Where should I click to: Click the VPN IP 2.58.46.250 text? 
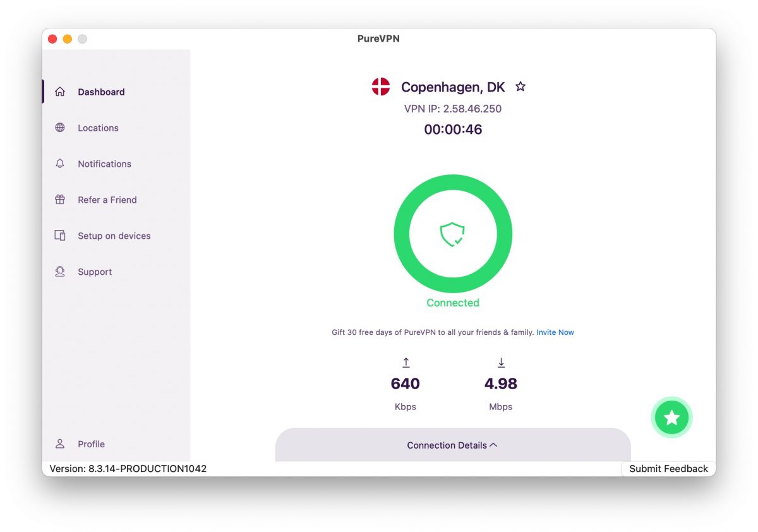(453, 109)
